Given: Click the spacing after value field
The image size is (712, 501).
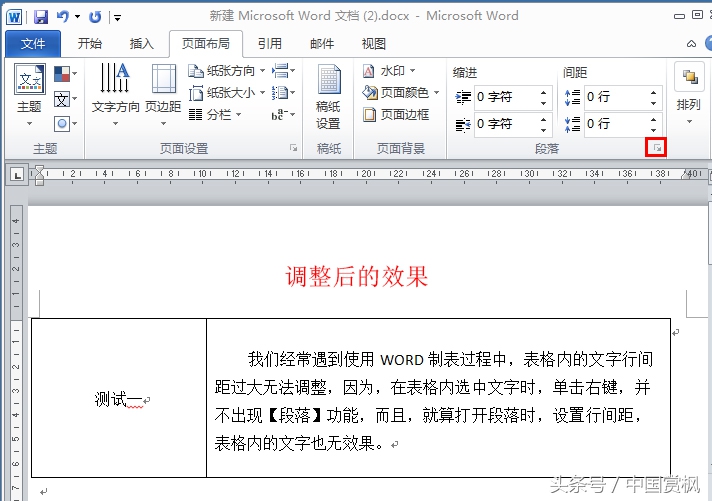Looking at the screenshot, I should coord(615,124).
